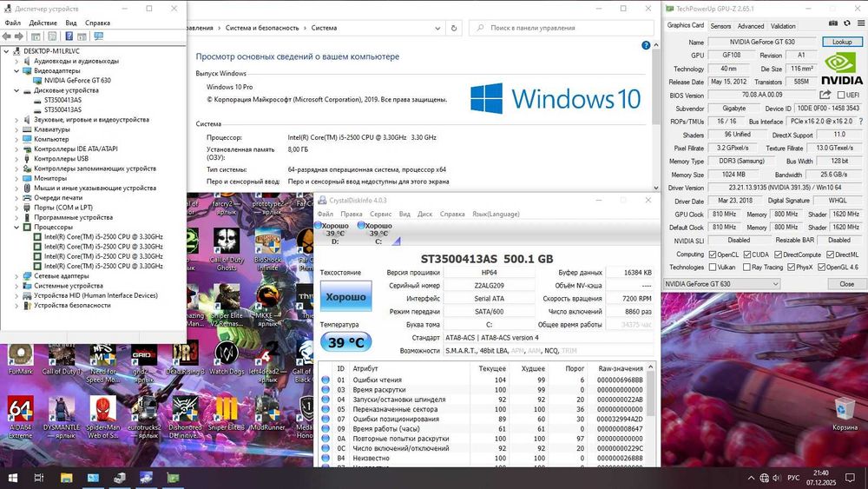
Task: Open the Call of Duty Ghosts shortcut
Action: click(x=227, y=250)
